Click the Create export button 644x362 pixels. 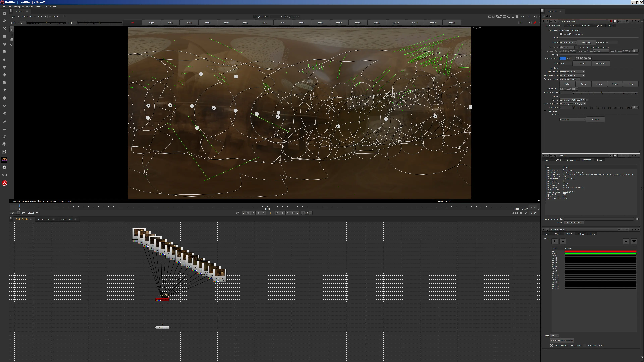(x=595, y=119)
